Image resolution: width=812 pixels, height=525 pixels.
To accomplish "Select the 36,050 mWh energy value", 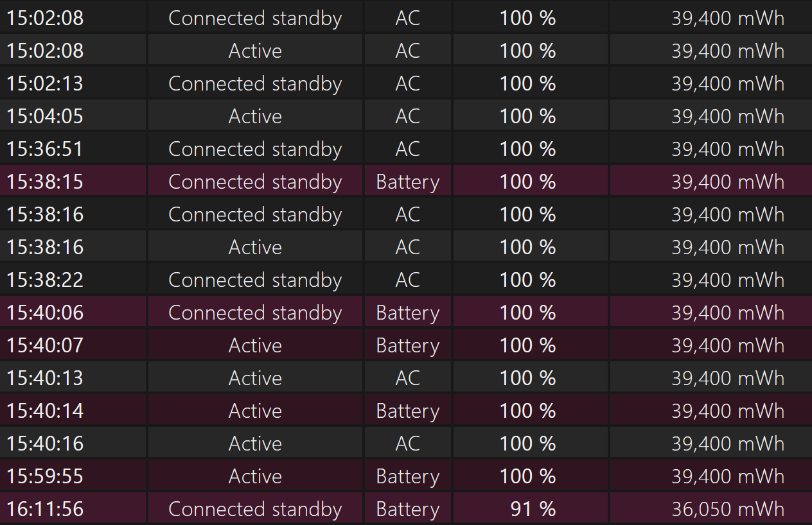I will coord(728,509).
